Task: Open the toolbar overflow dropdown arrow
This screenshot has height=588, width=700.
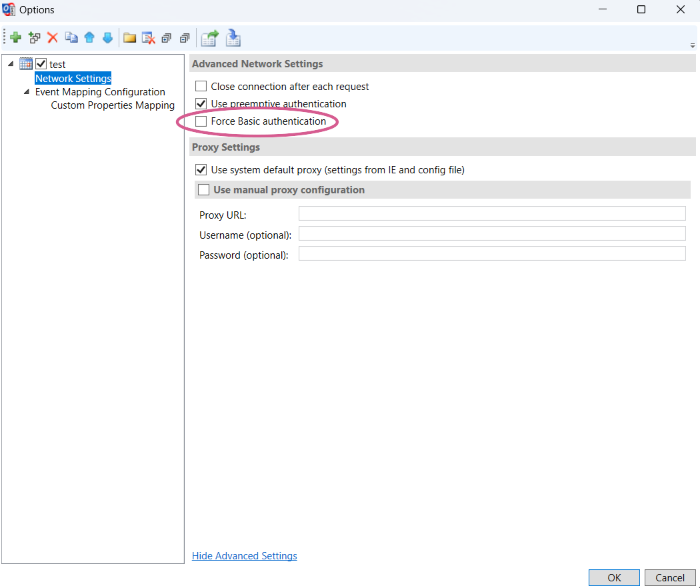Action: [x=693, y=45]
